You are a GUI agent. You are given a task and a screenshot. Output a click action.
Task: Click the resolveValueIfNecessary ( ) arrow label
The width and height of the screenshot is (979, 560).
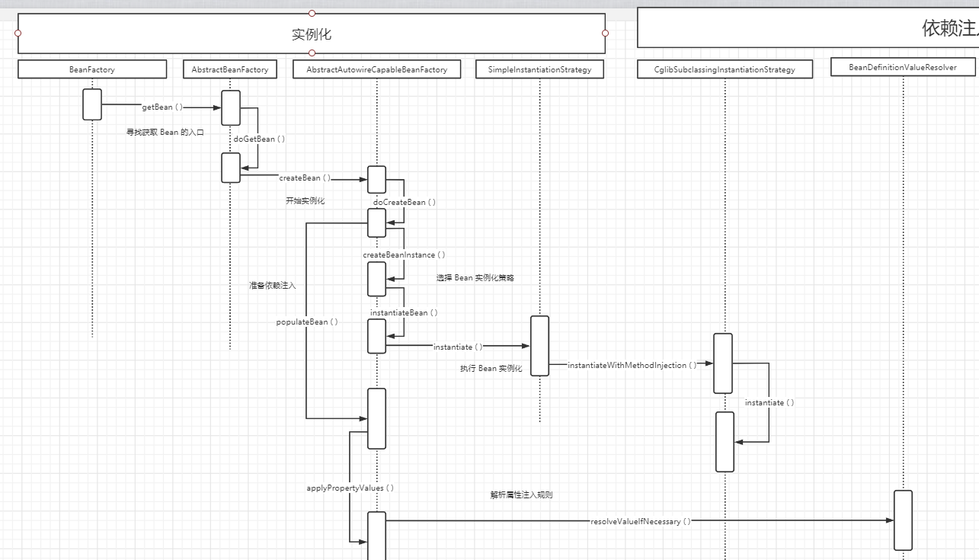pos(641,522)
